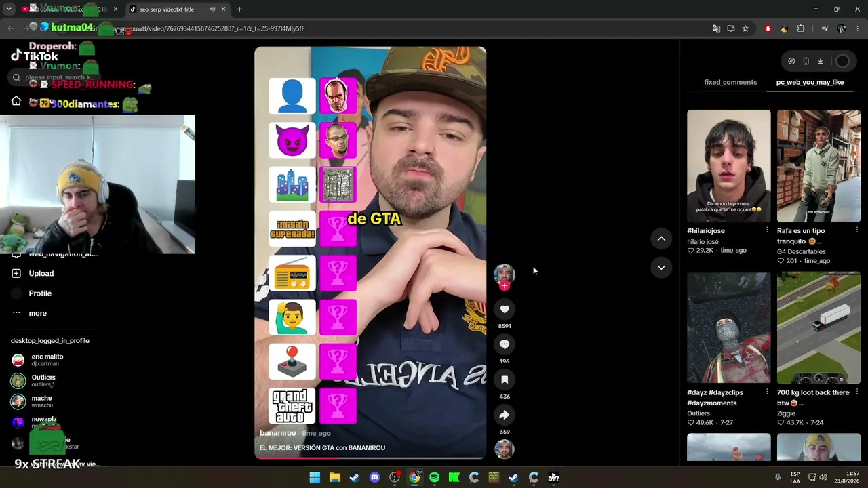Image resolution: width=868 pixels, height=488 pixels.
Task: Open machu account in following list
Action: pos(32,402)
